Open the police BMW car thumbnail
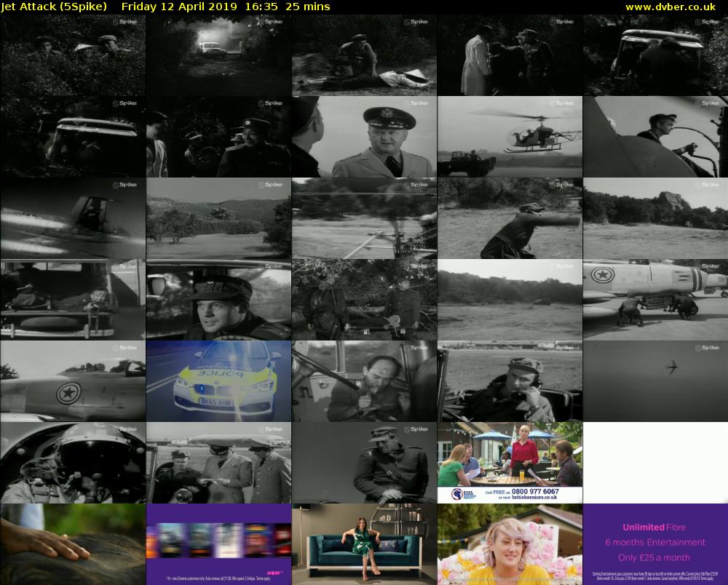The width and height of the screenshot is (728, 585). pos(218,381)
